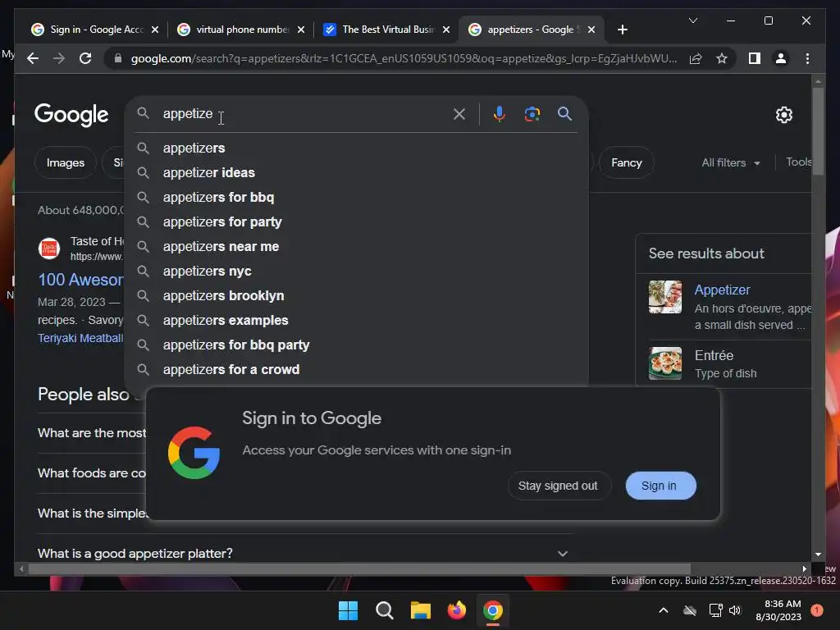Choose suggestion 'appetizers for party'
This screenshot has width=840, height=630.
(x=356, y=221)
